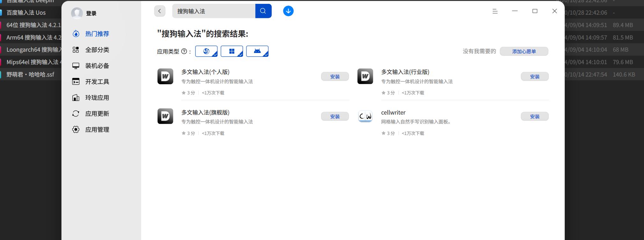
Task: Open the cellwriter app icon
Action: pos(365,116)
